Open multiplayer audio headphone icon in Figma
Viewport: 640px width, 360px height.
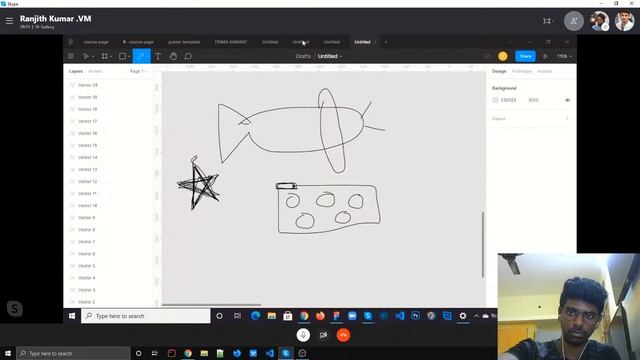487,56
